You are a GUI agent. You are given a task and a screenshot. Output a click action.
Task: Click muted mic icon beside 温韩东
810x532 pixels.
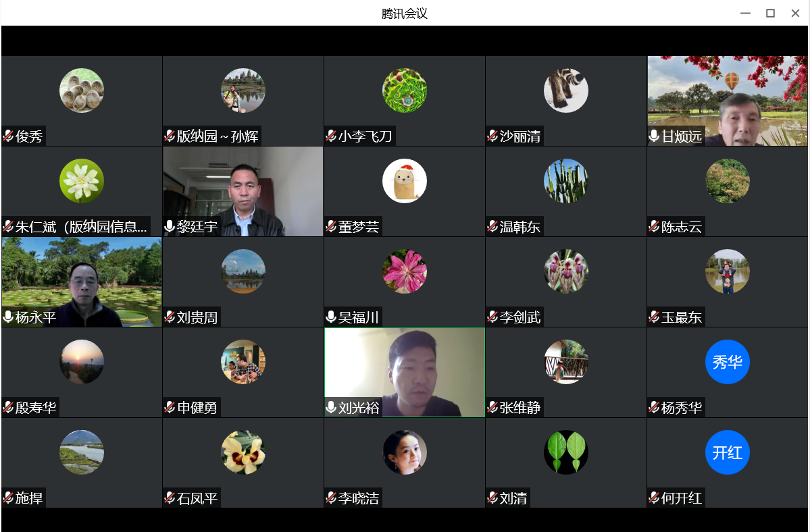492,227
